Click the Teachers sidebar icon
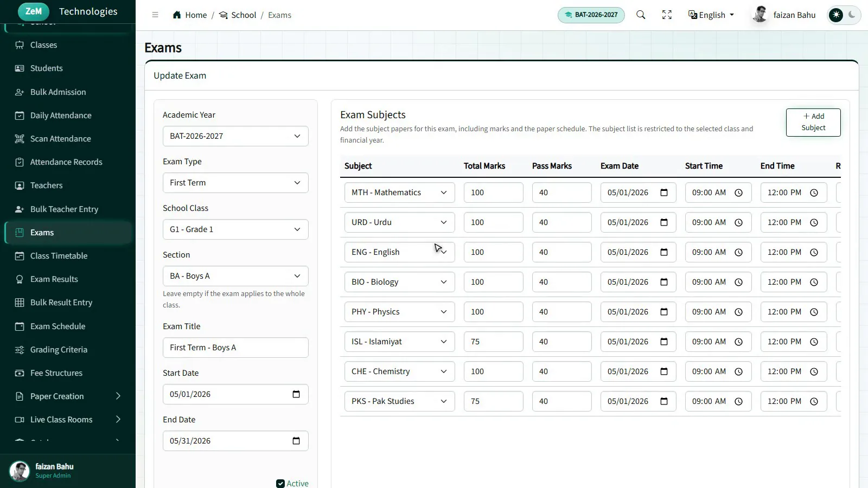 click(x=20, y=185)
